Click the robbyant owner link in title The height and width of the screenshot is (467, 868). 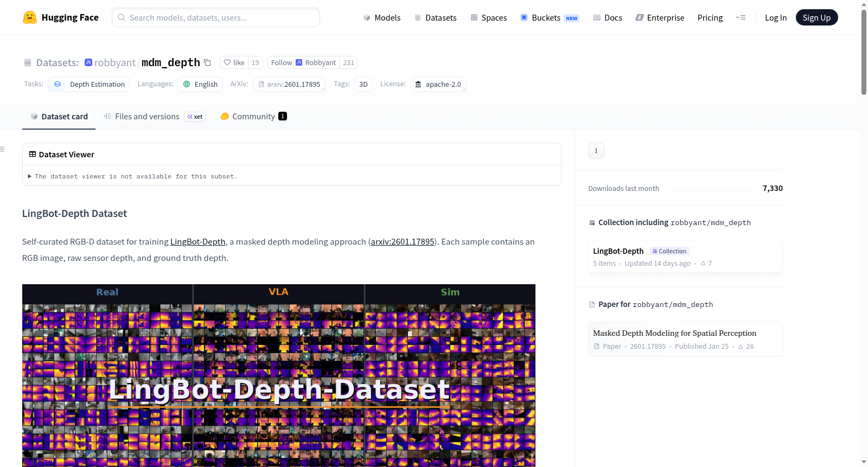point(115,62)
